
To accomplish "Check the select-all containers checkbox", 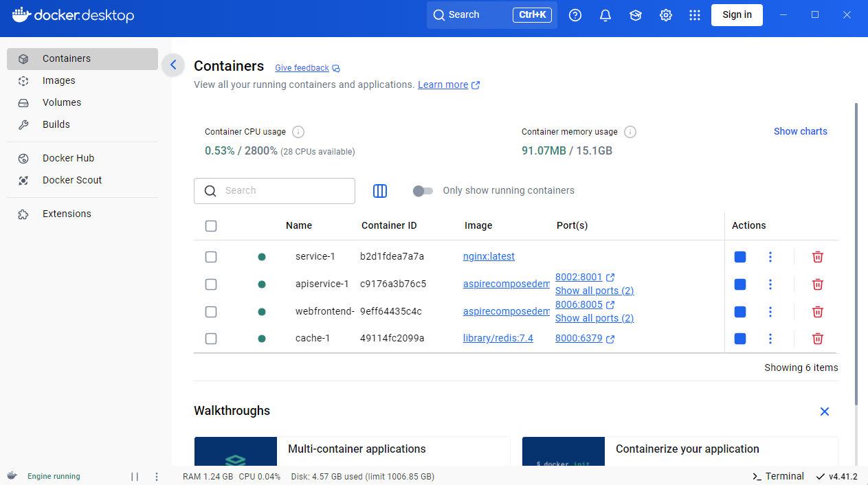I will coord(211,226).
